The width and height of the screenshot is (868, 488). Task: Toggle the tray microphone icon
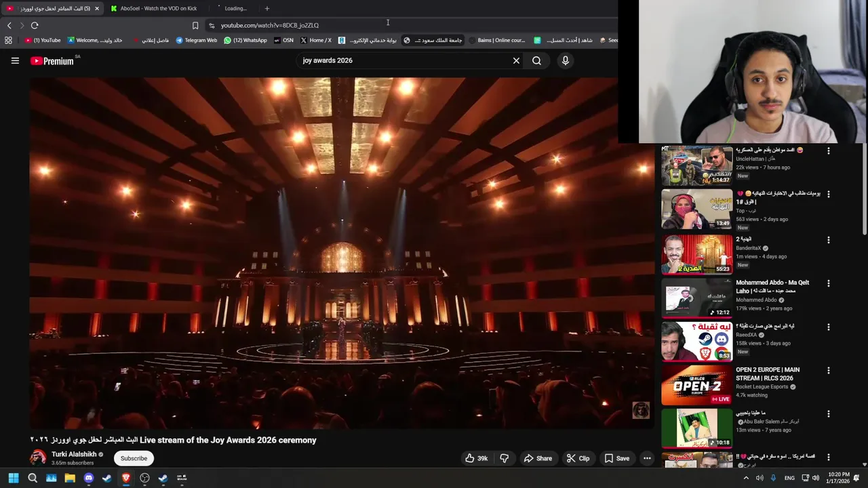[773, 478]
